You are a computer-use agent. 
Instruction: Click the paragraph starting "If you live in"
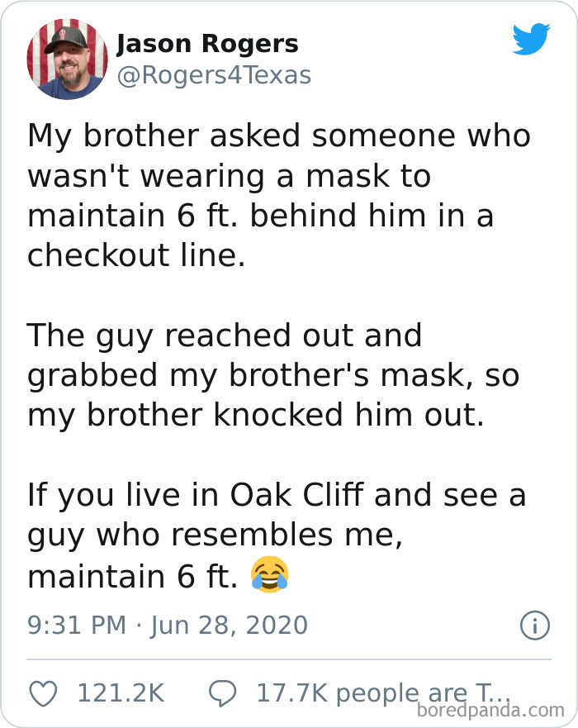coord(276,535)
